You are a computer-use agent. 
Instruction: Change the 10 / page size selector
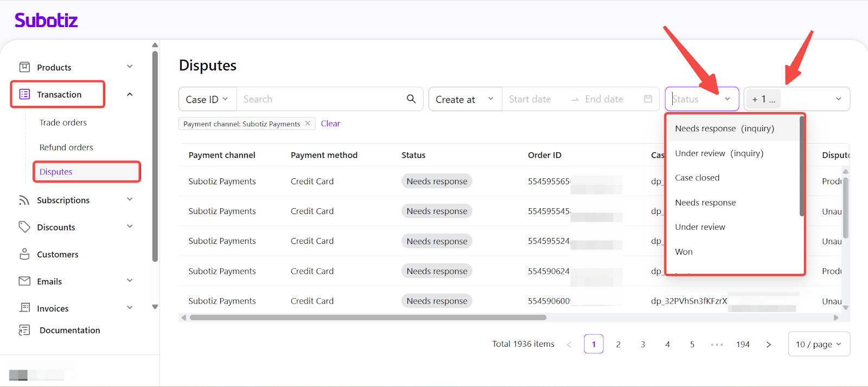tap(818, 344)
